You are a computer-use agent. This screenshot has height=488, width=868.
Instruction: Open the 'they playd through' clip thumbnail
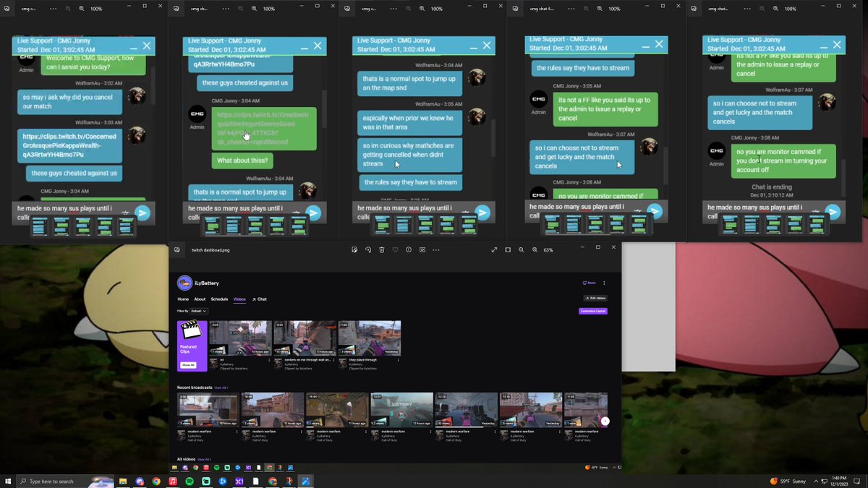click(370, 338)
